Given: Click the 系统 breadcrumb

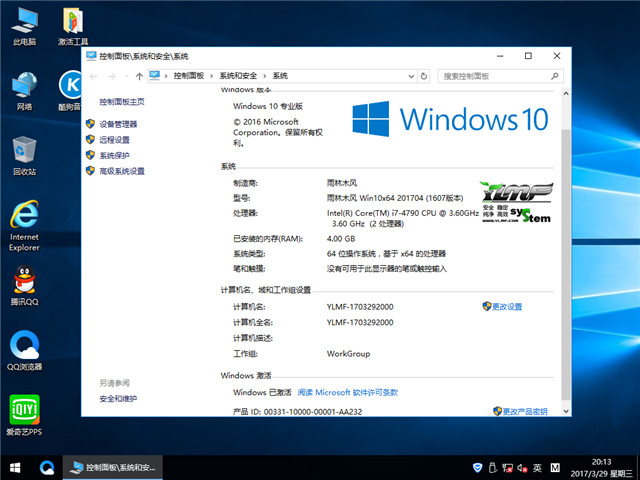Looking at the screenshot, I should pos(280,76).
